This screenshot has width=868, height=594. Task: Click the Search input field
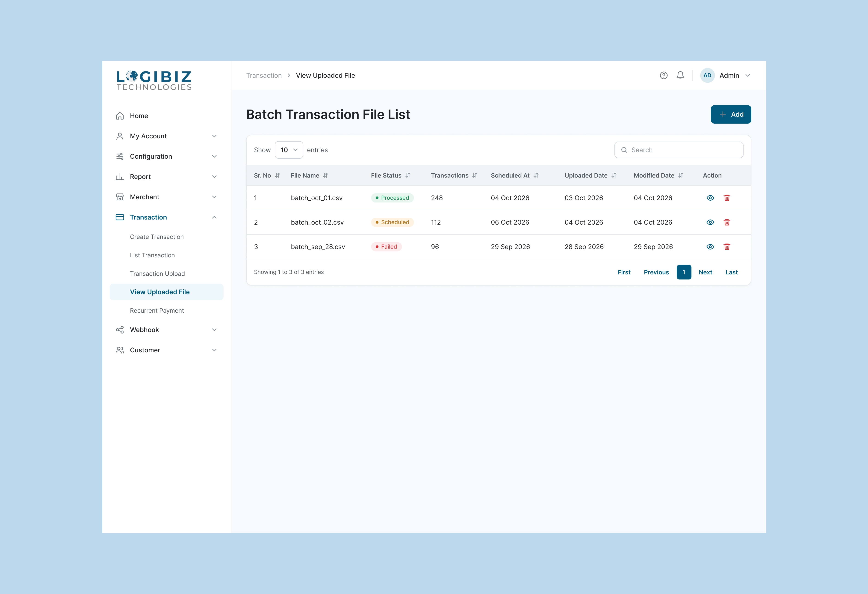coord(679,150)
